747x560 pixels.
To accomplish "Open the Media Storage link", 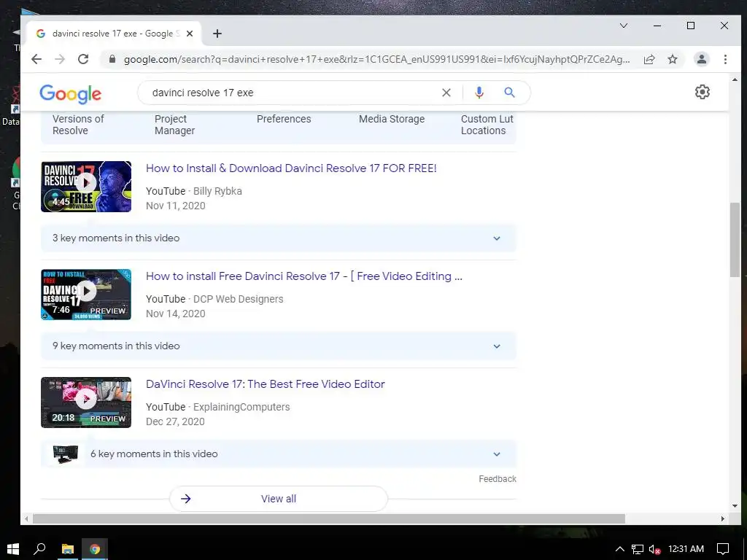I will (392, 119).
